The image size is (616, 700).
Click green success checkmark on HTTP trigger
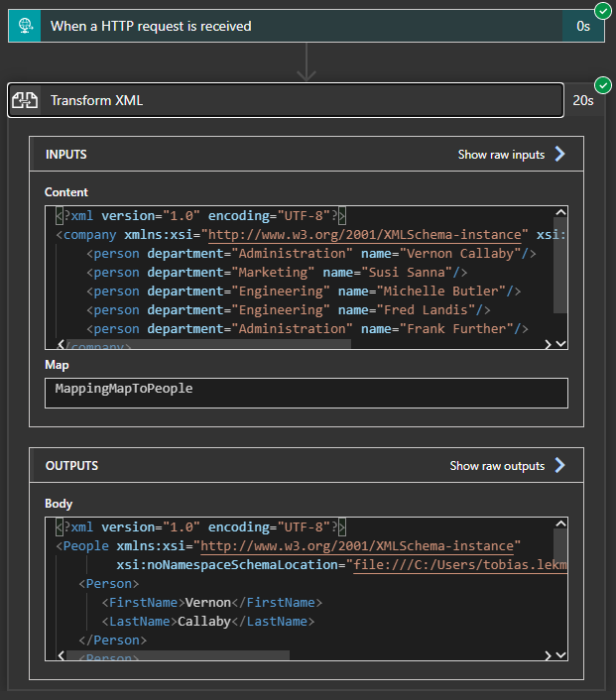pos(602,11)
